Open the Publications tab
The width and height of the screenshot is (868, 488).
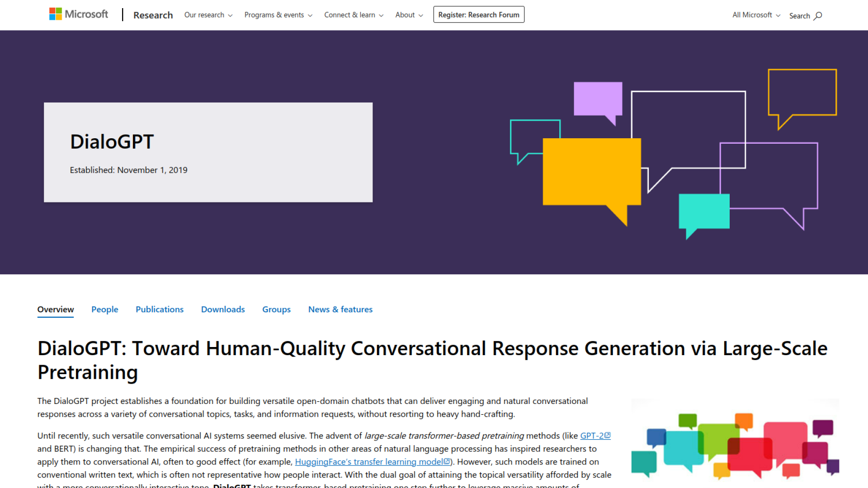click(x=160, y=310)
